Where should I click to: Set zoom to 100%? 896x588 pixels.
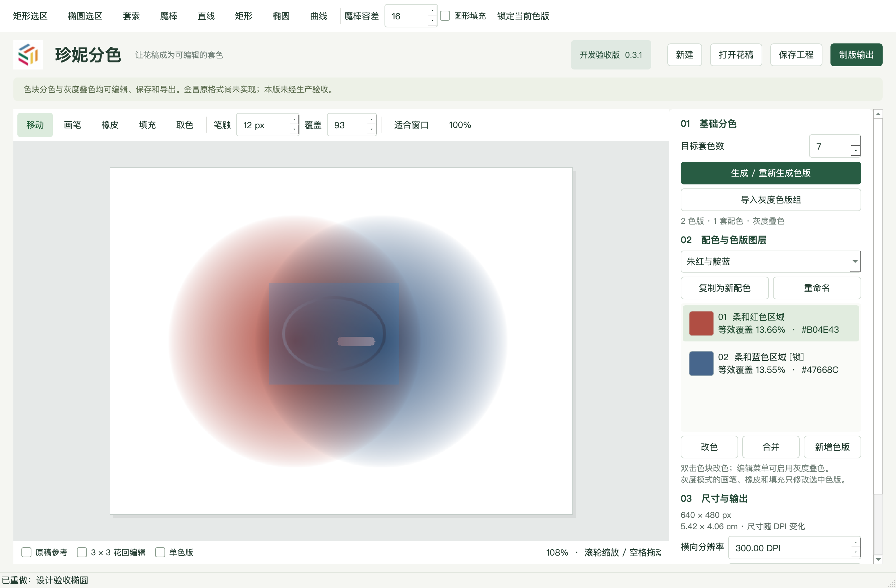[x=460, y=125]
